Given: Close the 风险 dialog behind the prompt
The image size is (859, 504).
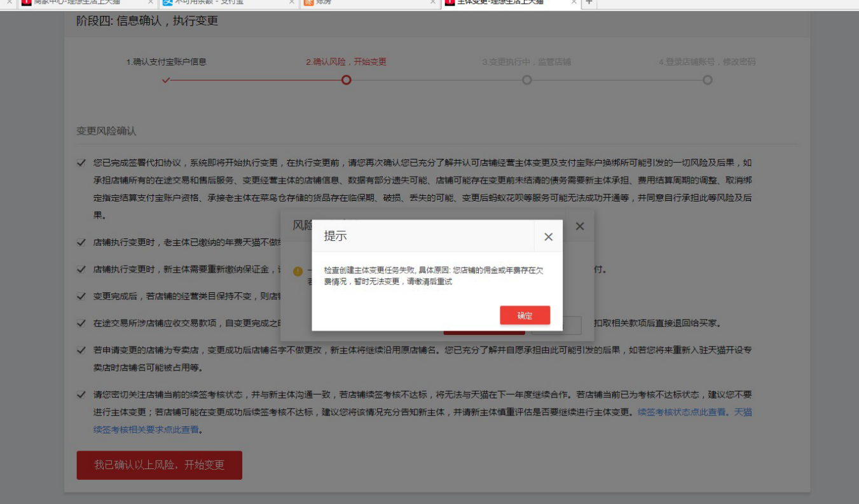Looking at the screenshot, I should tap(580, 226).
